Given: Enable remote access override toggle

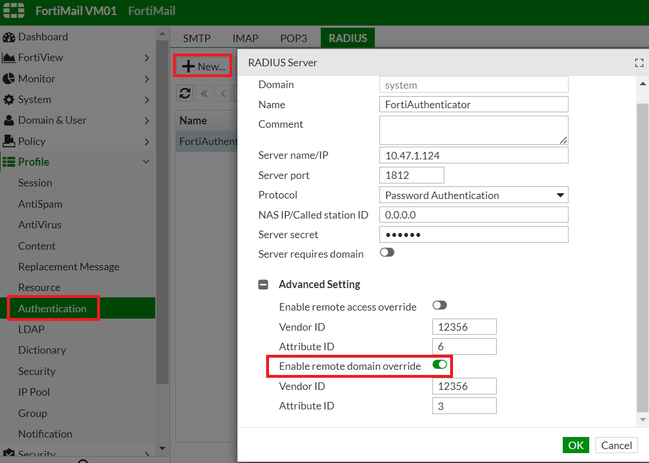Looking at the screenshot, I should (x=439, y=305).
